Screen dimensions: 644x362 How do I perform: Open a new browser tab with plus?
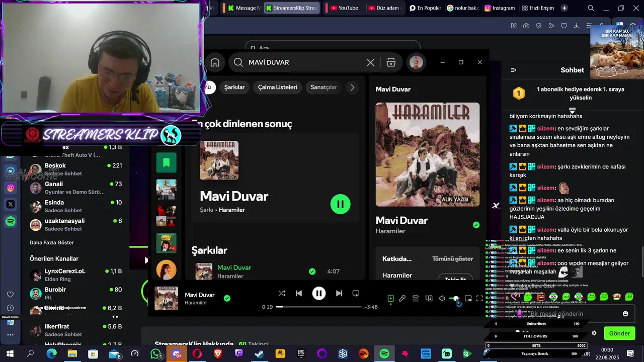[x=564, y=8]
